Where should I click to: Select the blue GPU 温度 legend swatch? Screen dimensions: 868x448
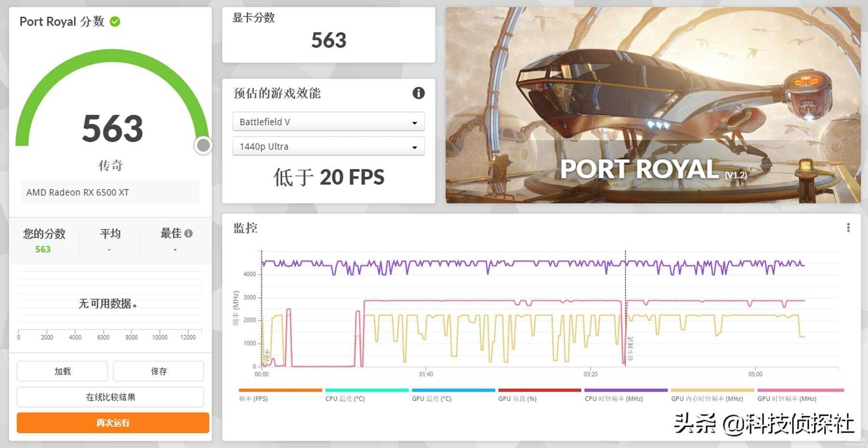[453, 390]
